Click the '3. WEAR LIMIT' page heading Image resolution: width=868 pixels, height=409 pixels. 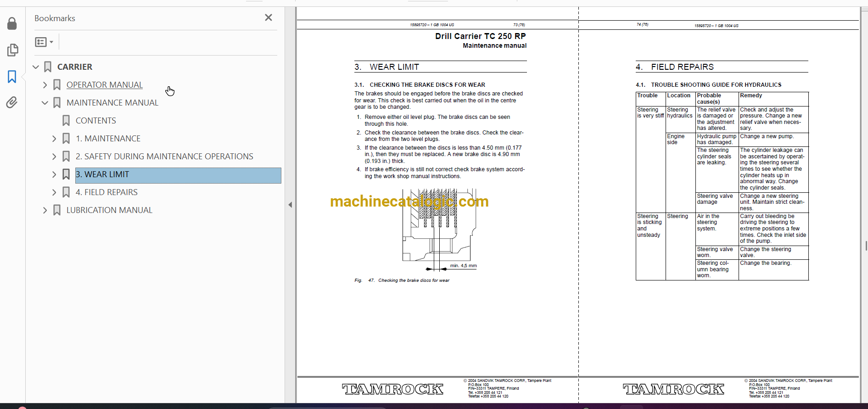[386, 67]
